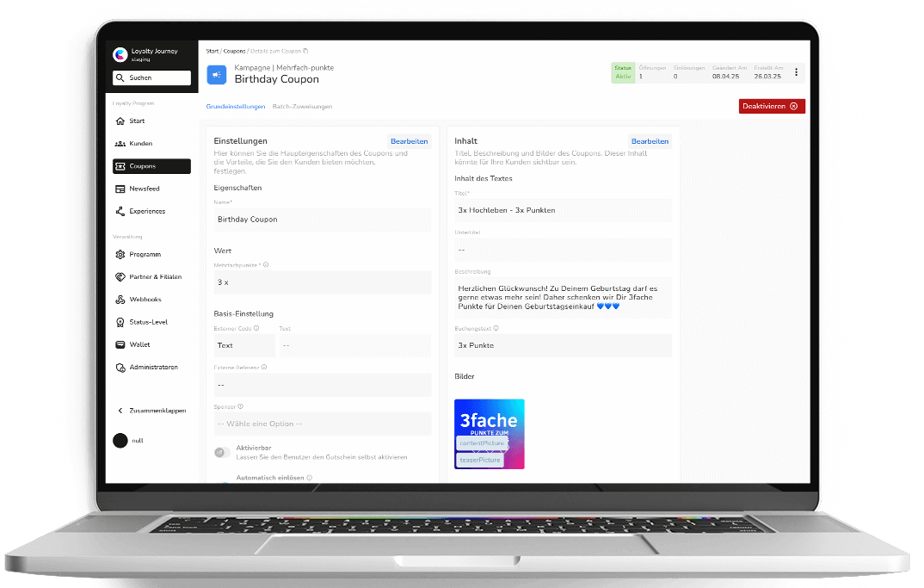This screenshot has height=588, width=924.
Task: Switch to the Grundeinstellungen tab
Action: (236, 107)
